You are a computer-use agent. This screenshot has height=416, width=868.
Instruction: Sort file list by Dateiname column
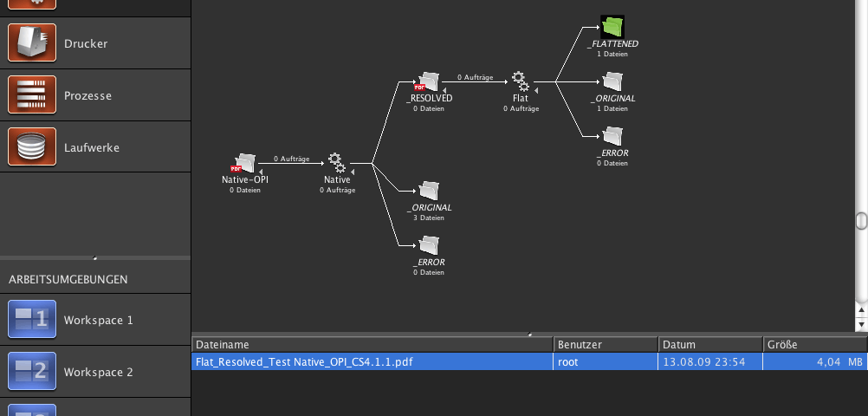[x=372, y=344]
